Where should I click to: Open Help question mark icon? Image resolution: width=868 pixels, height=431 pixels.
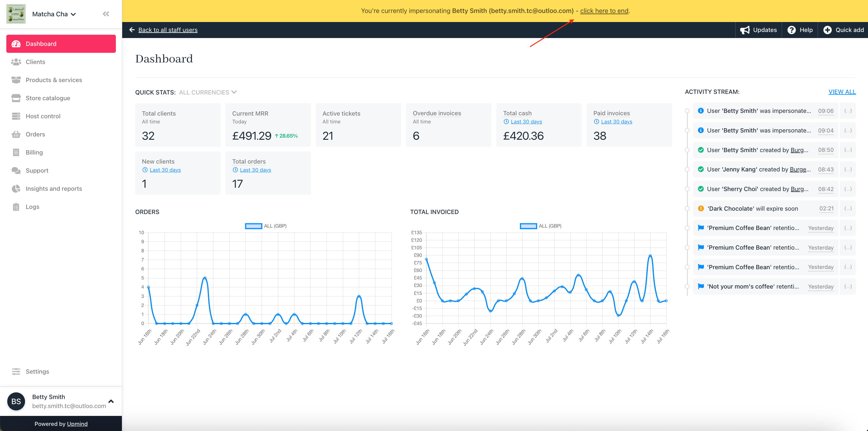[x=791, y=30]
